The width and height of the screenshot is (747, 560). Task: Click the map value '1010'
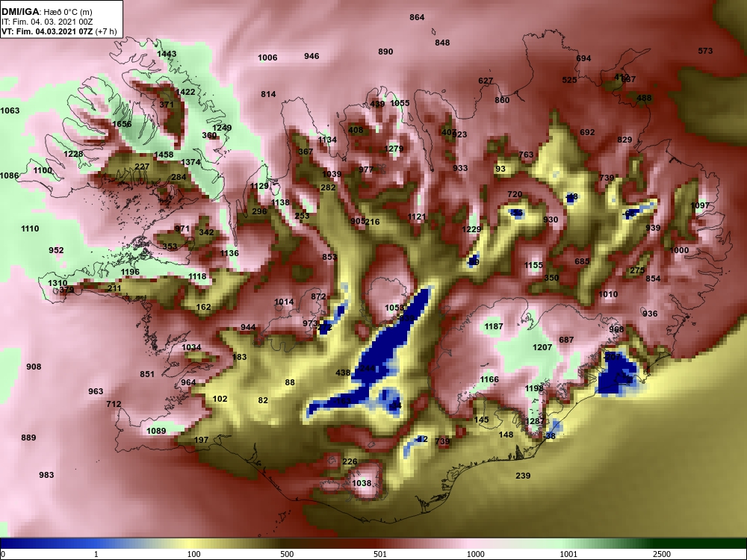tap(608, 294)
